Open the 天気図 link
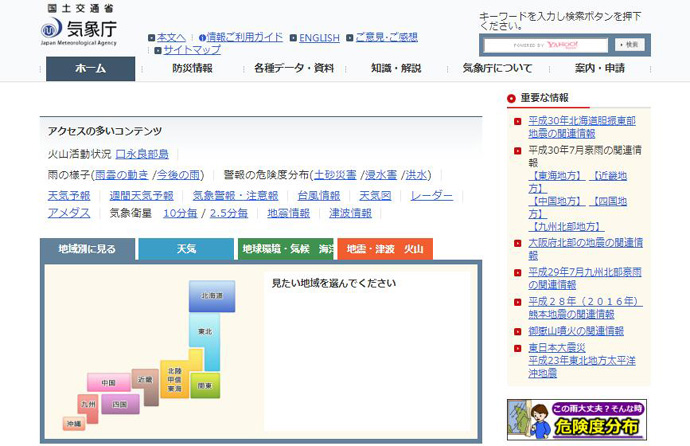This screenshot has height=446, width=690. pyautogui.click(x=375, y=196)
